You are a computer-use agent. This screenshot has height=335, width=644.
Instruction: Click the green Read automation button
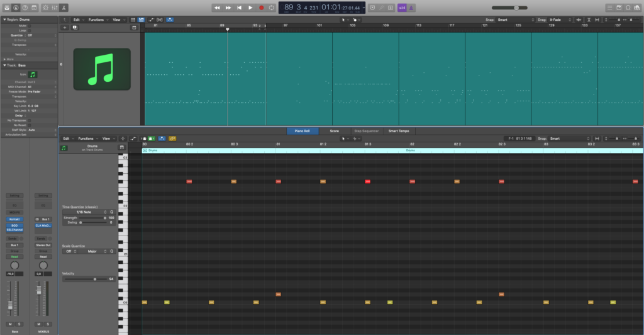14,256
